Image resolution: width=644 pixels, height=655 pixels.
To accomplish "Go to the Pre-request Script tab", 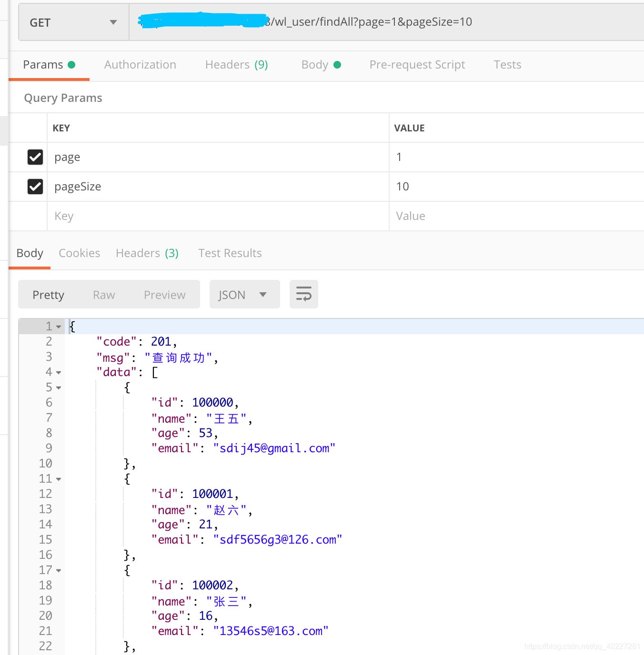I will click(x=417, y=65).
